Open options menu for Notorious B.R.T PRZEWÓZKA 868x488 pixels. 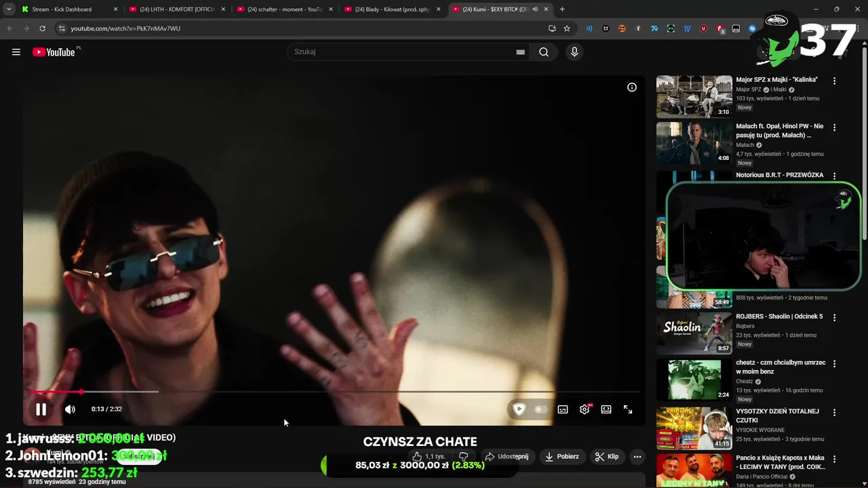click(834, 176)
